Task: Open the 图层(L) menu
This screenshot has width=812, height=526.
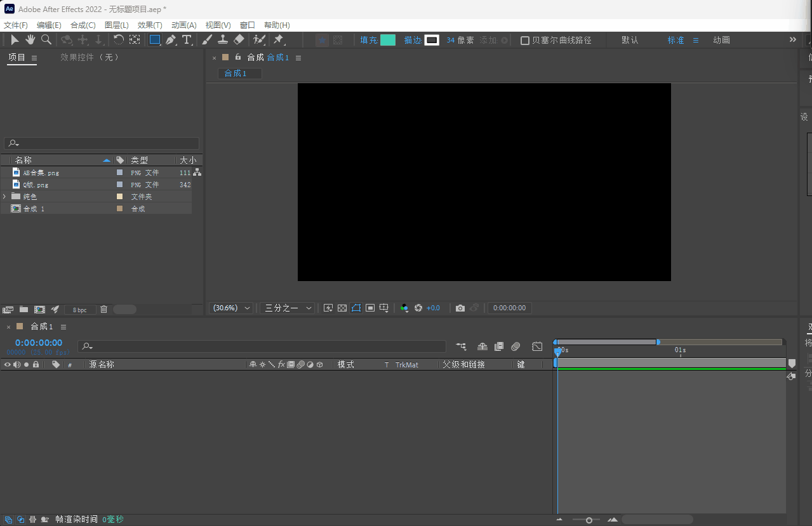Action: (117, 25)
